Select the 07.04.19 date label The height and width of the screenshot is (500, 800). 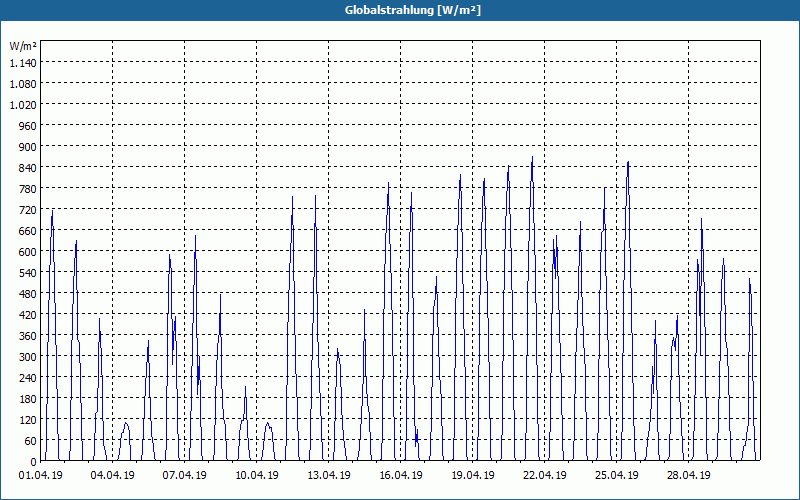tap(185, 476)
